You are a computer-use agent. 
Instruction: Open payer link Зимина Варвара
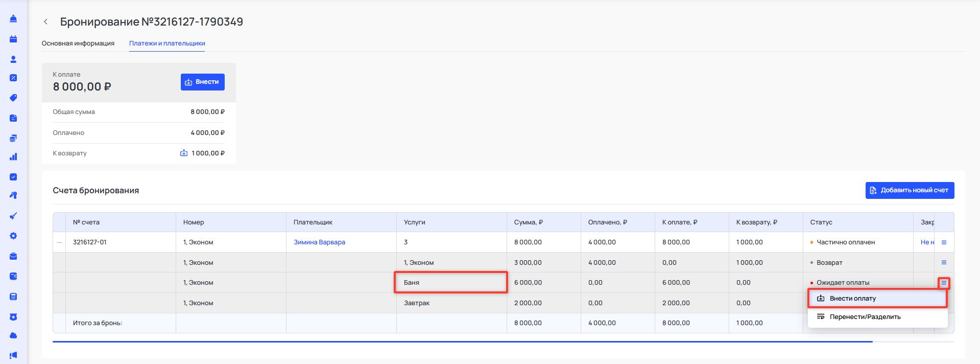point(319,242)
